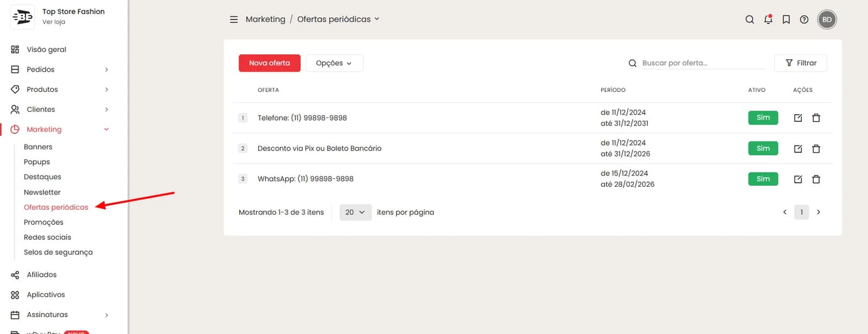Click the Aplicativos grid icon

[15, 295]
